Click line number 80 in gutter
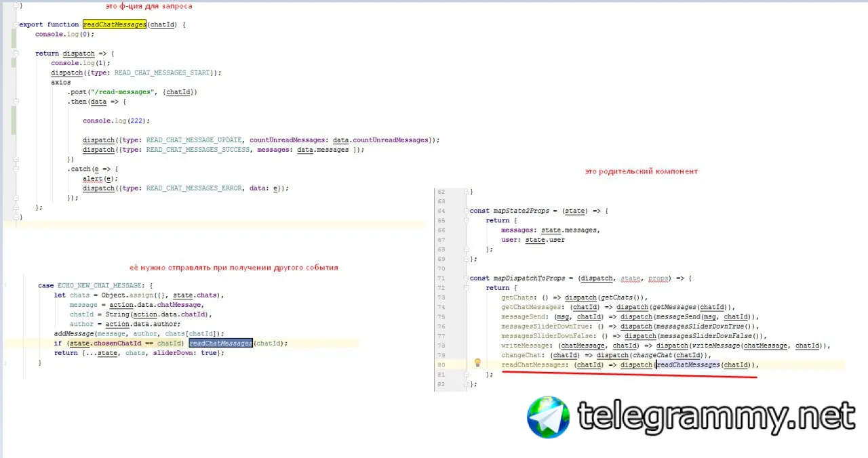Screen dimensions: 868x458 [x=441, y=365]
